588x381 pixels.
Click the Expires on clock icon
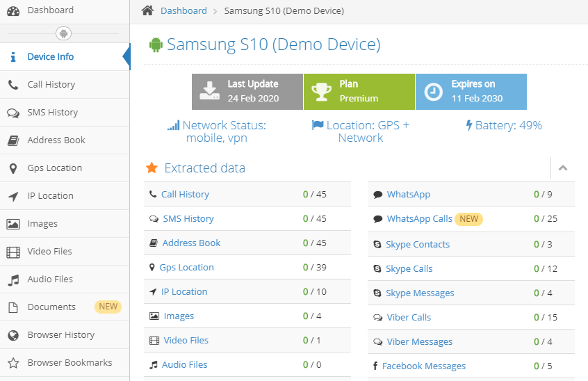[433, 92]
